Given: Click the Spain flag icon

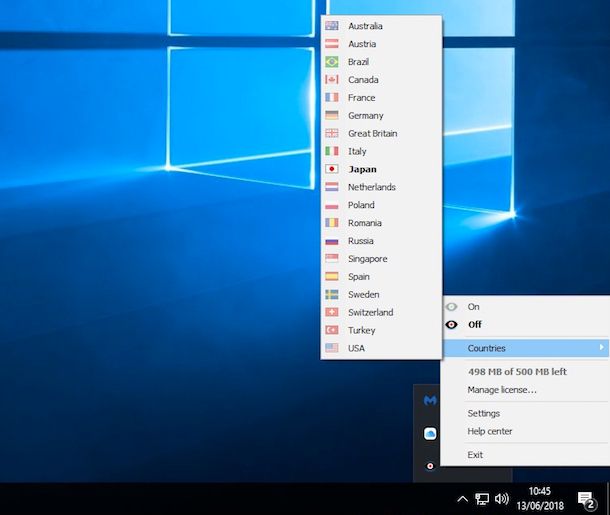Looking at the screenshot, I should point(332,277).
